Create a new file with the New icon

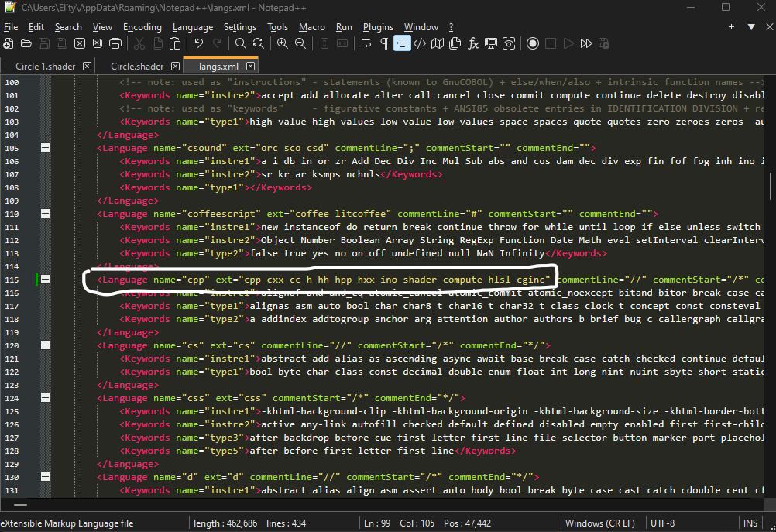[8, 43]
